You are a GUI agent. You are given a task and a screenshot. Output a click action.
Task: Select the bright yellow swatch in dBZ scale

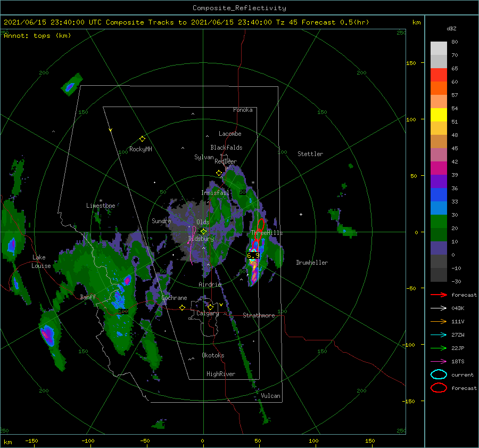pyautogui.click(x=439, y=115)
